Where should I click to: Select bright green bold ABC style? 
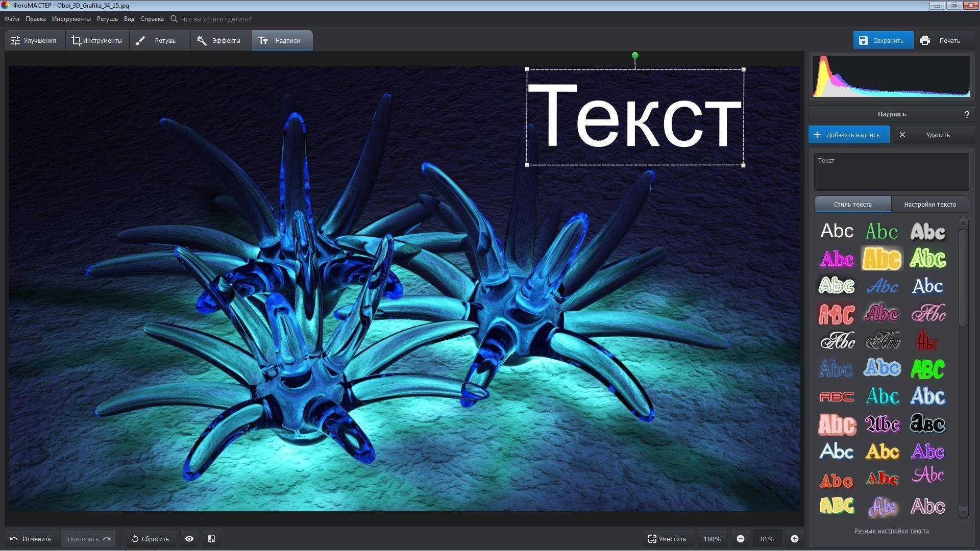pos(928,369)
